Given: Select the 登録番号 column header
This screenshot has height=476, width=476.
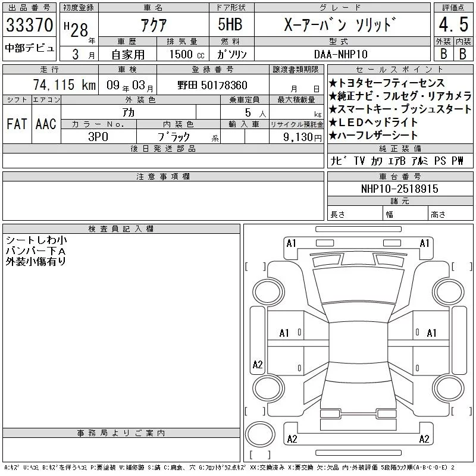Looking at the screenshot, I should (212, 70).
